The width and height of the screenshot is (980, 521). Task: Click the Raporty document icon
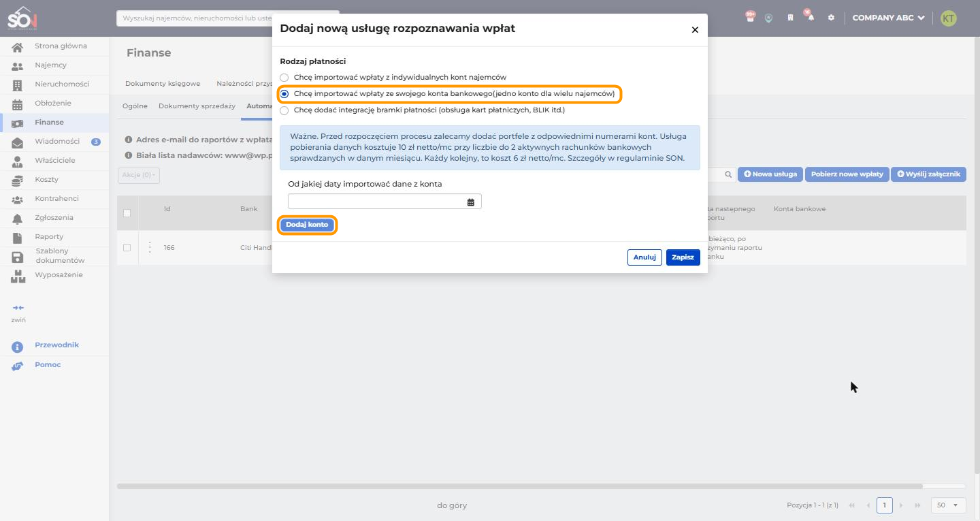(18, 237)
